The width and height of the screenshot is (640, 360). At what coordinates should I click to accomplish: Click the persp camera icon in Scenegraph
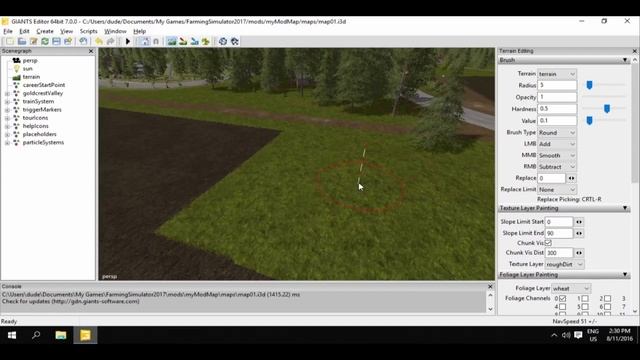(x=16, y=60)
